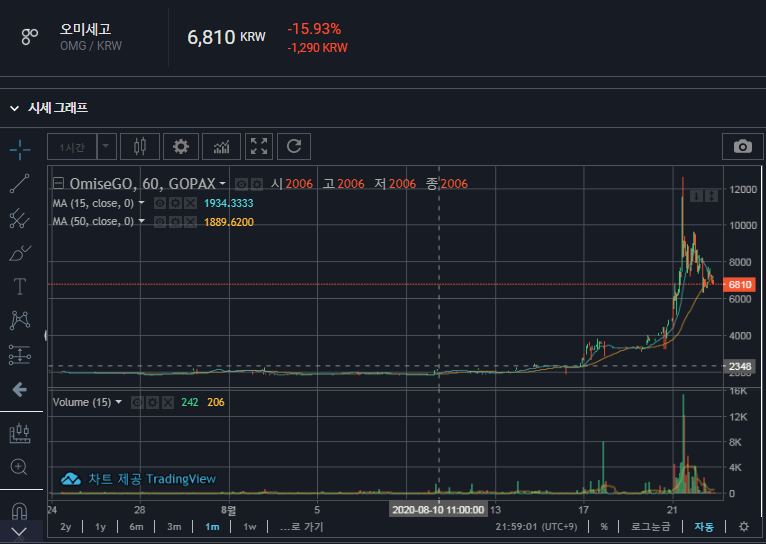The height and width of the screenshot is (544, 766).
Task: Select the trend line drawing tool
Action: click(20, 184)
